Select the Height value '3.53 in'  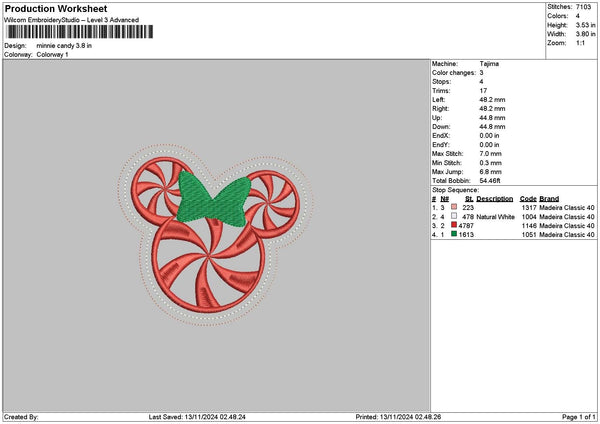(585, 25)
